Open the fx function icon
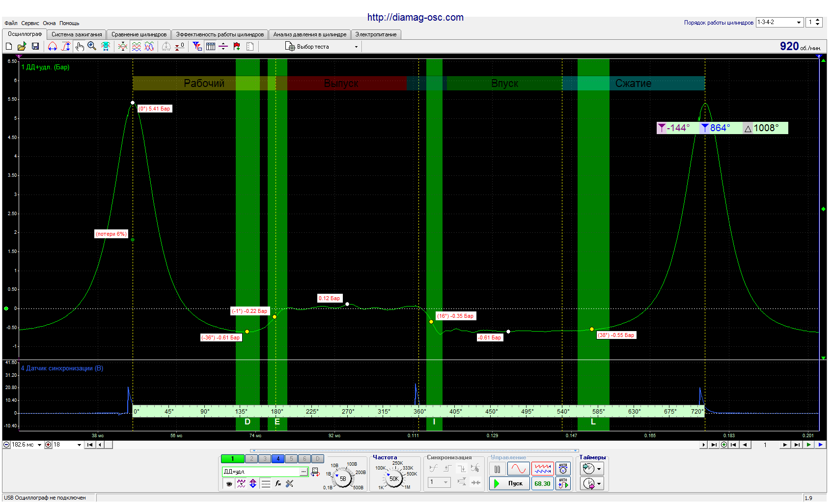 click(278, 484)
